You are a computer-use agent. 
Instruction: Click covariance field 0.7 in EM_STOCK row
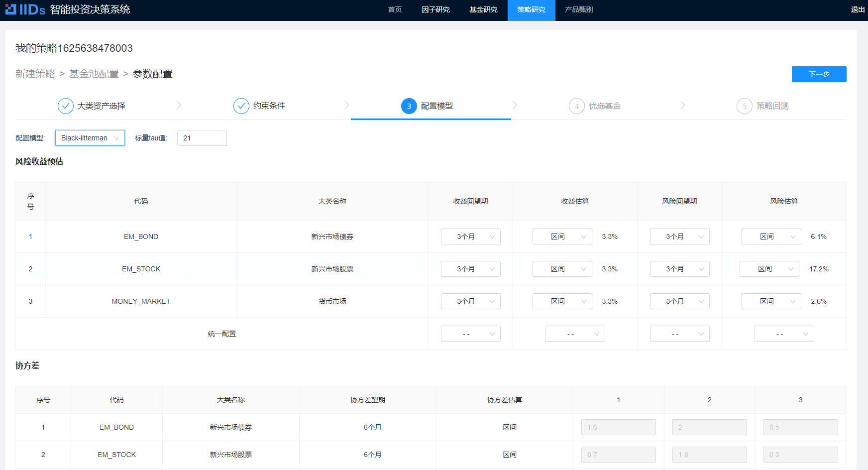click(x=619, y=455)
